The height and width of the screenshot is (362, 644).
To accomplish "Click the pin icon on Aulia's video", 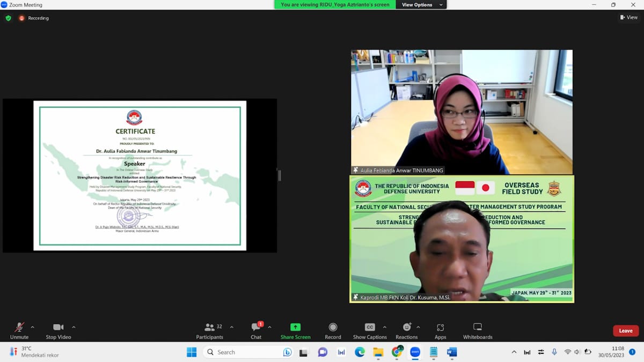I will pos(355,170).
